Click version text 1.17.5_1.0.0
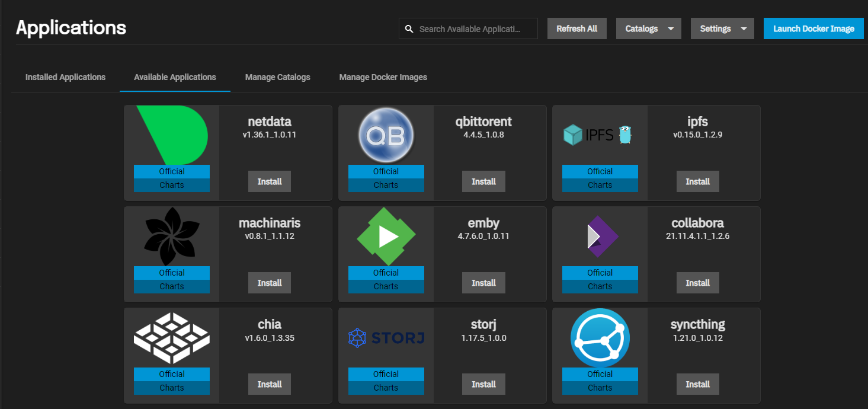 click(x=483, y=338)
